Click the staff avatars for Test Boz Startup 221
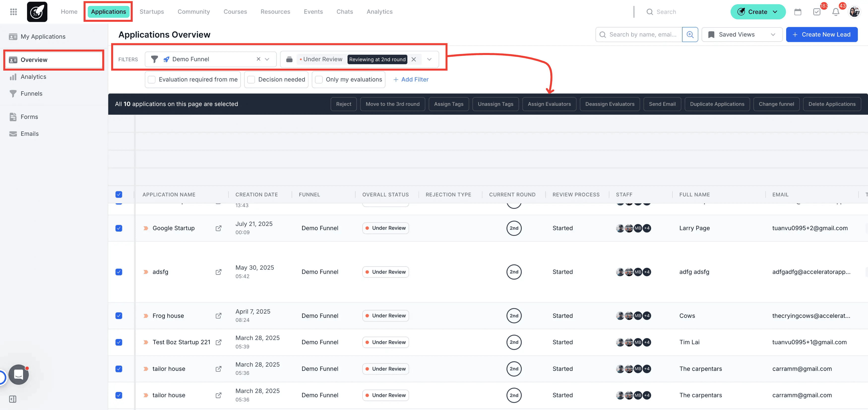 click(633, 342)
